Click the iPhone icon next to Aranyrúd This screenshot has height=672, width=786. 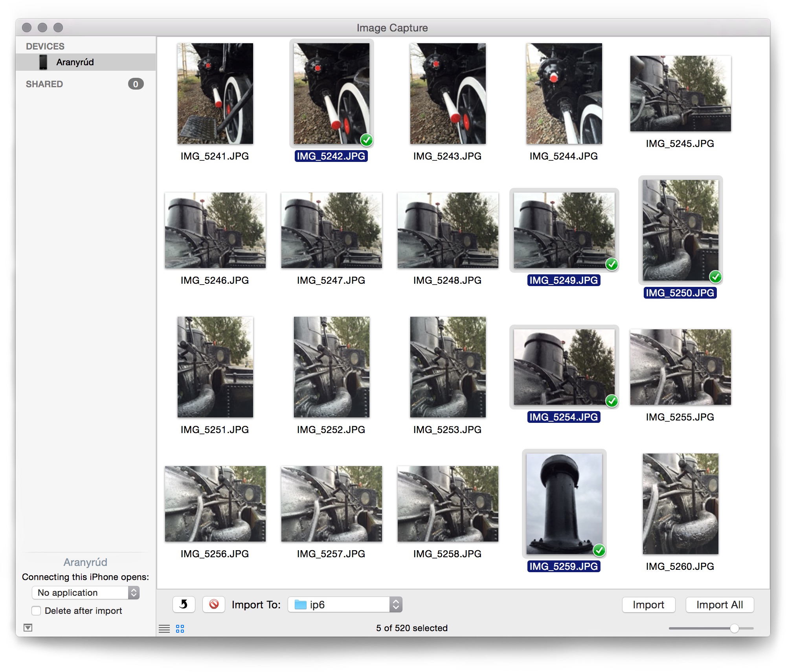pos(43,62)
